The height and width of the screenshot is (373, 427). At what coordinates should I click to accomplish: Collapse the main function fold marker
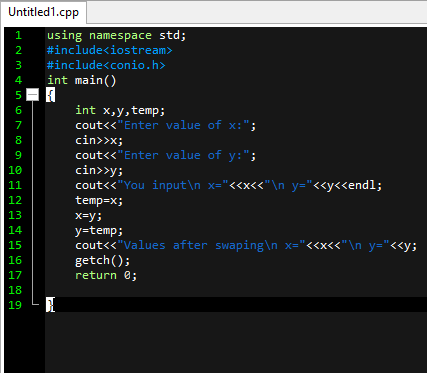(x=32, y=95)
